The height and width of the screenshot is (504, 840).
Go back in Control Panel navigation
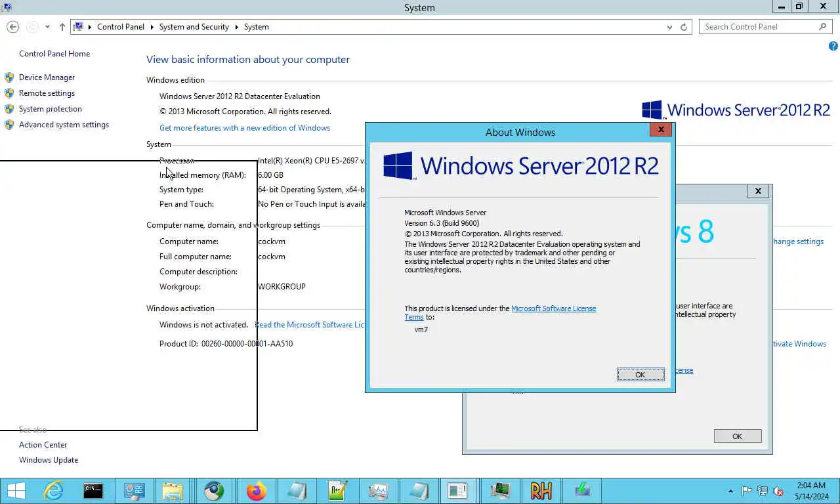click(x=12, y=27)
